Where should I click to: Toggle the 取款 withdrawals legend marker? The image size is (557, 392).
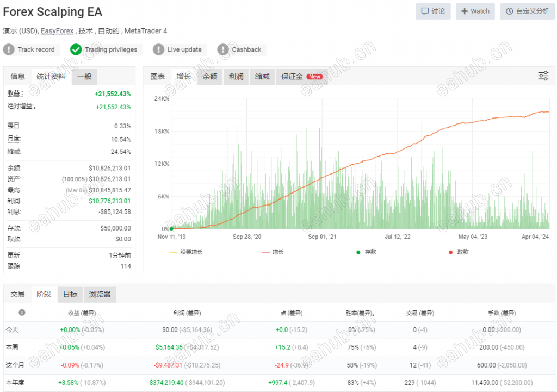459,252
